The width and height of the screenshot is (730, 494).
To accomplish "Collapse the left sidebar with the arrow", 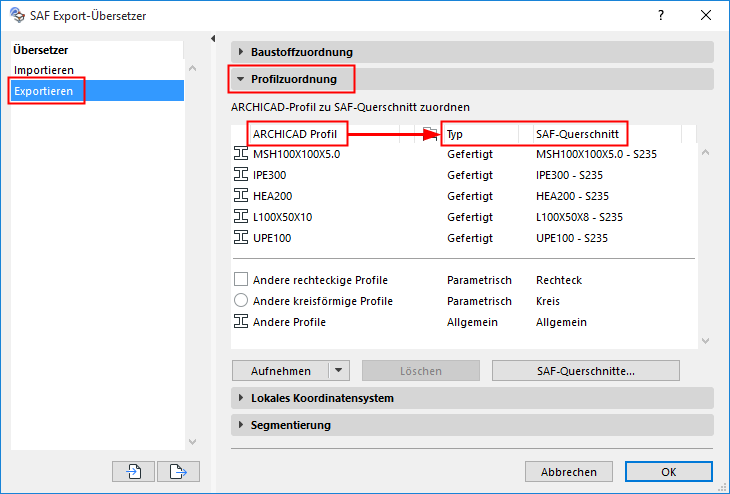I will click(213, 39).
